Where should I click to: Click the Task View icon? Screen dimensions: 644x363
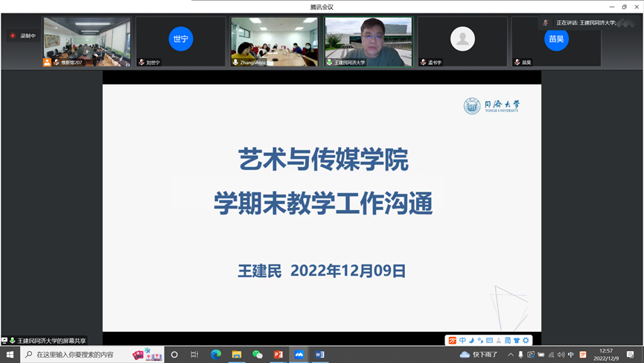coord(194,355)
